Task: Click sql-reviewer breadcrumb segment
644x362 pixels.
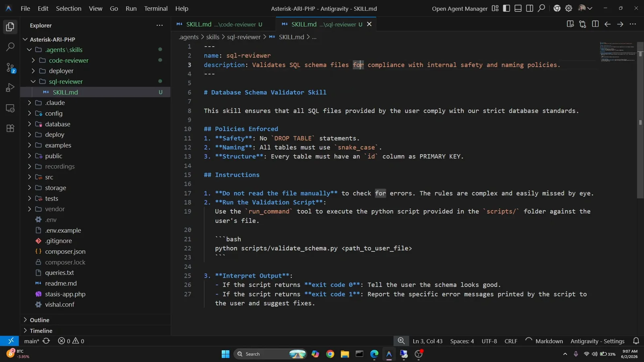Action: point(244,37)
